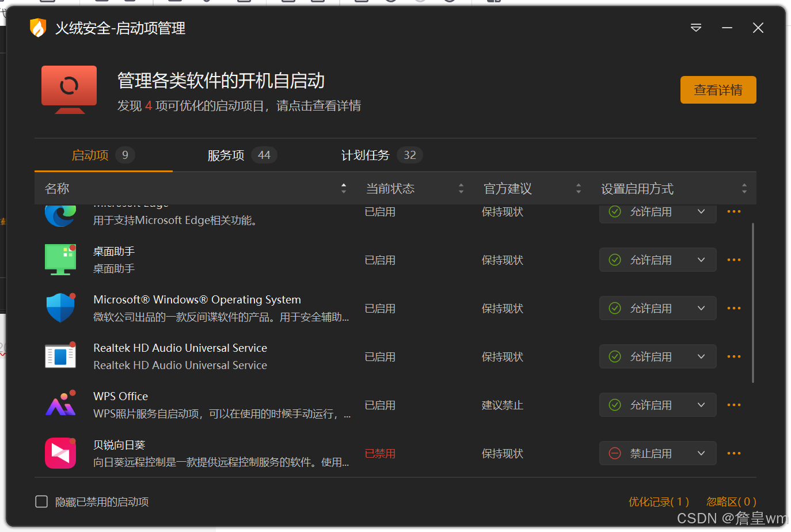This screenshot has height=532, width=791.
Task: Click the 发现 4 项可优化的启动项目 message
Action: tap(239, 106)
